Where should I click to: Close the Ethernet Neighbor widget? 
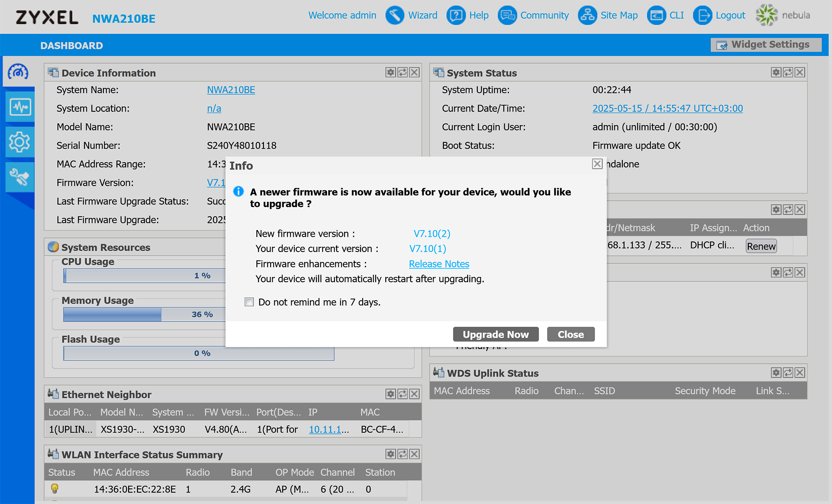tap(414, 394)
